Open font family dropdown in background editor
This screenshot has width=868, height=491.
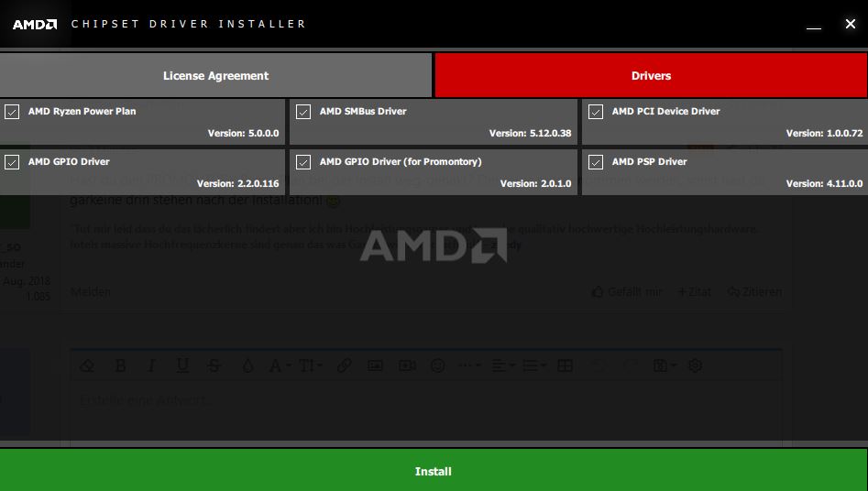pyautogui.click(x=280, y=366)
